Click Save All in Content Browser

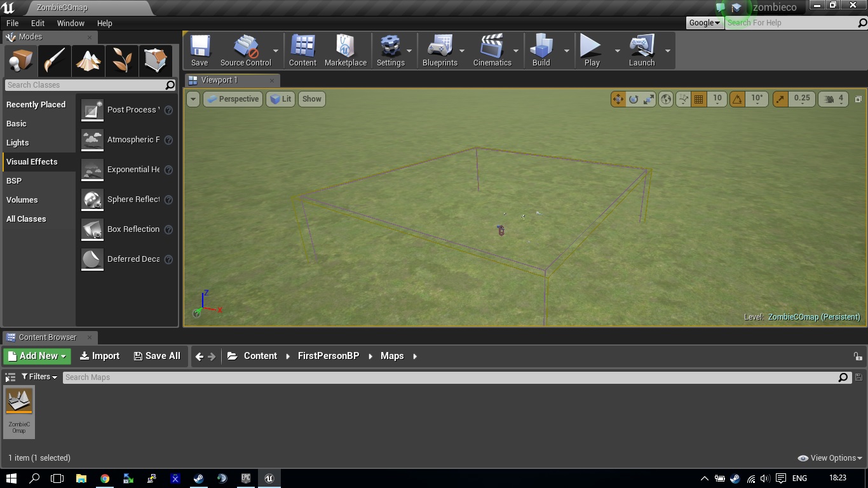click(157, 356)
